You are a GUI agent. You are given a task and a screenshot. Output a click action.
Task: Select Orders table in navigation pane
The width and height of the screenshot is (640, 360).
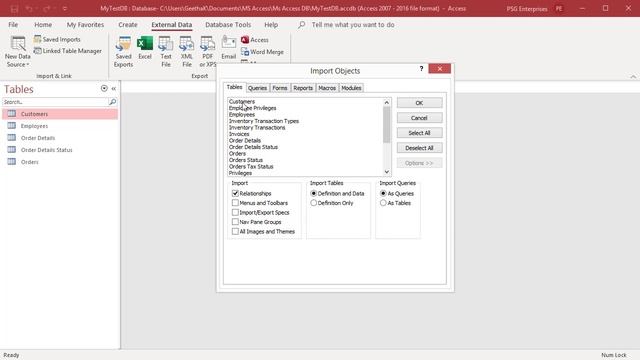point(60,162)
